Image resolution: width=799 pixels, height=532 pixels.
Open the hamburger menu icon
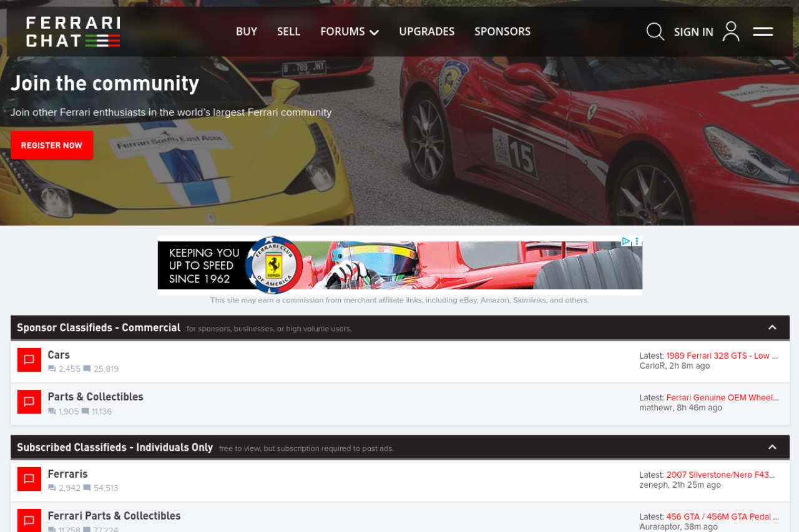[x=763, y=32]
